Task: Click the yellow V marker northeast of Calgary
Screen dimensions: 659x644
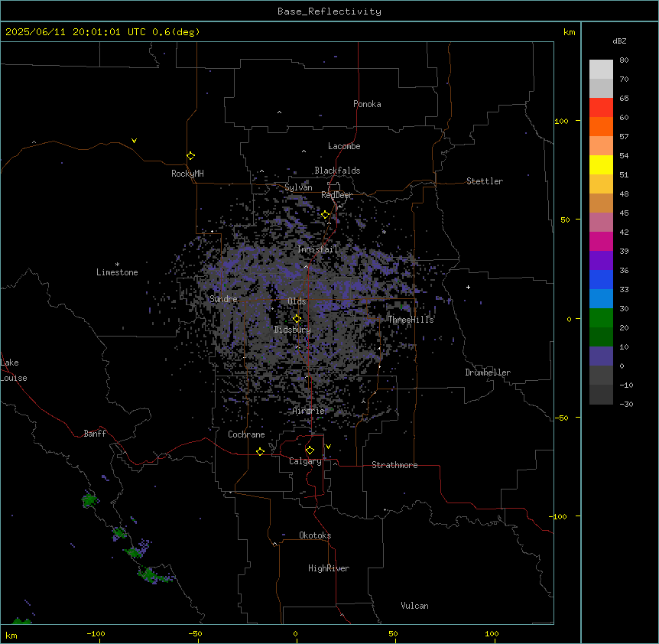Action: click(328, 447)
